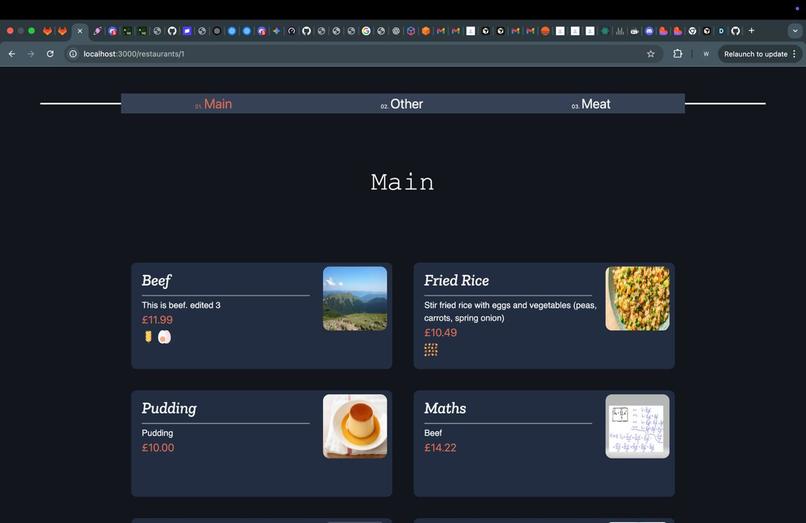The width and height of the screenshot is (806, 523).
Task: Go back to the previous page
Action: [12, 53]
